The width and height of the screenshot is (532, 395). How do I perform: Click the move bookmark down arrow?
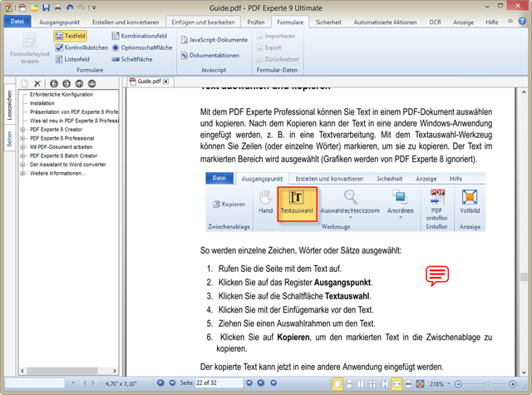pos(91,83)
